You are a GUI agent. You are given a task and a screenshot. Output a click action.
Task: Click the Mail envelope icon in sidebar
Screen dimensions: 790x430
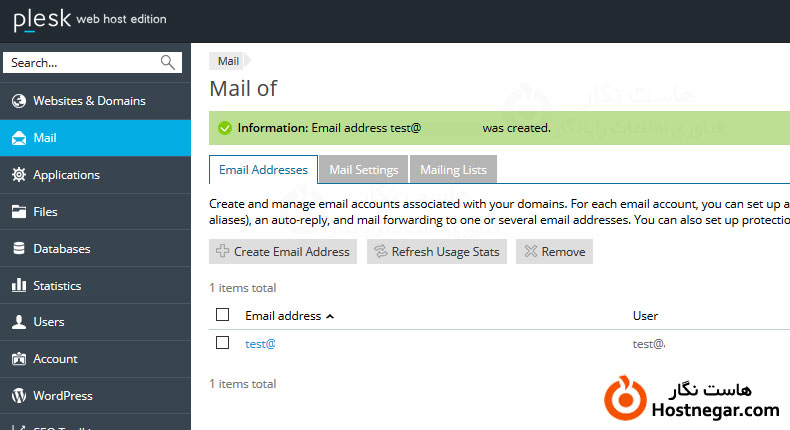click(x=18, y=138)
